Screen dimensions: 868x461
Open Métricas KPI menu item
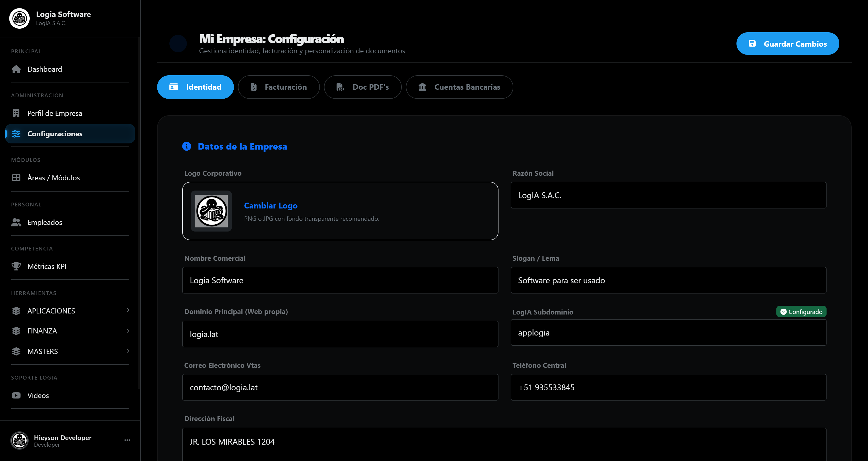click(70, 266)
